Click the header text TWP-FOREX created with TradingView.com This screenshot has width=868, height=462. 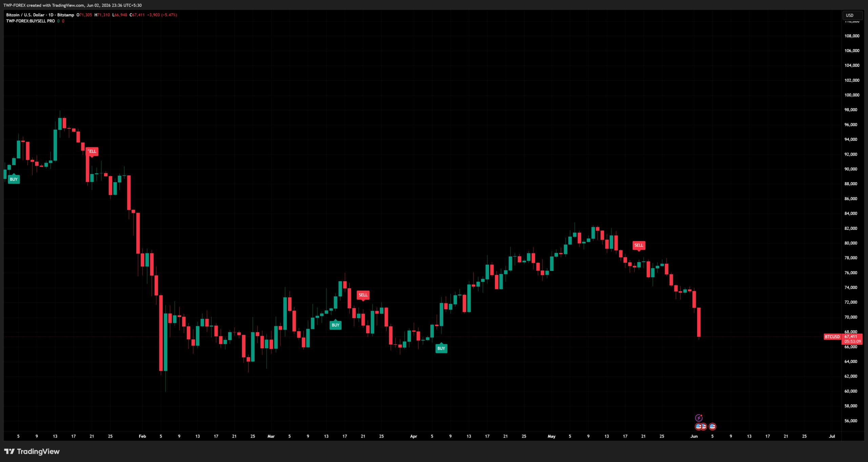pos(44,5)
